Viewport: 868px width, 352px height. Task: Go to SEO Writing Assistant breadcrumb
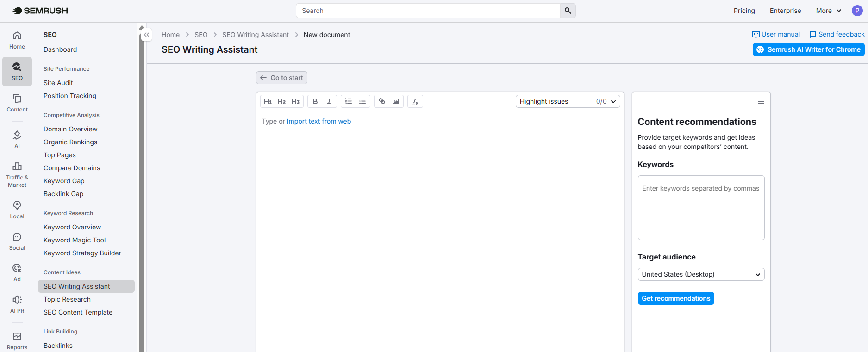(256, 35)
